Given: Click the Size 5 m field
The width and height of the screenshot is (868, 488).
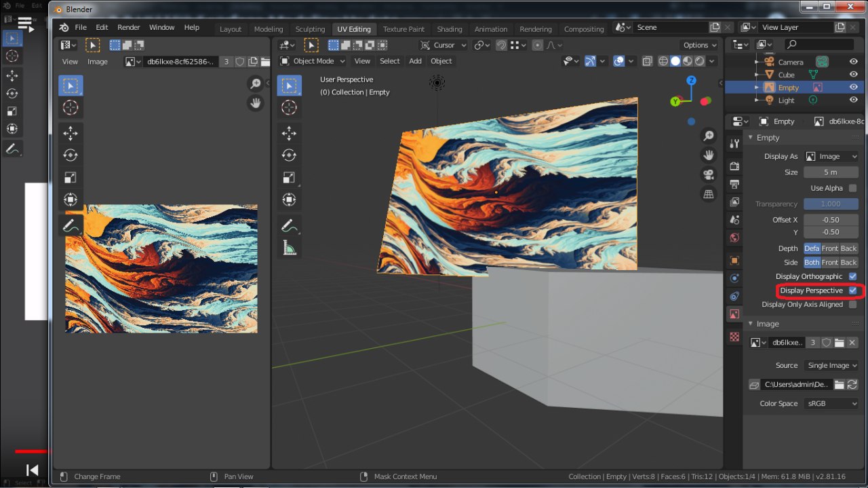Looking at the screenshot, I should click(x=831, y=172).
